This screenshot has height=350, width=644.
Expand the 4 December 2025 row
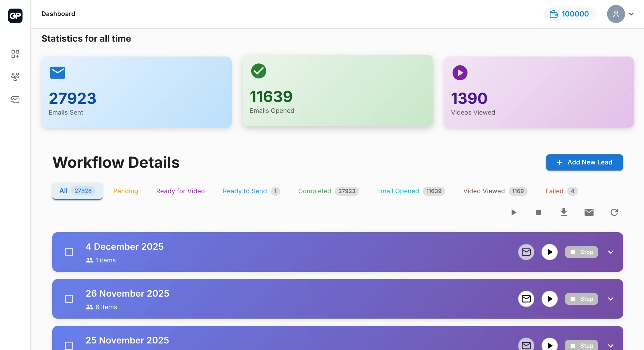[611, 252]
